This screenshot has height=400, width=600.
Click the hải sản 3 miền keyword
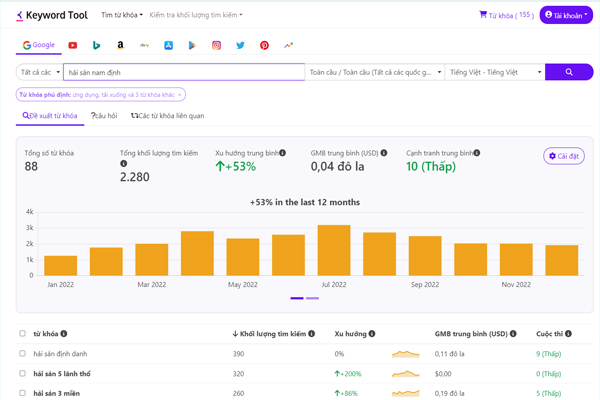click(57, 393)
